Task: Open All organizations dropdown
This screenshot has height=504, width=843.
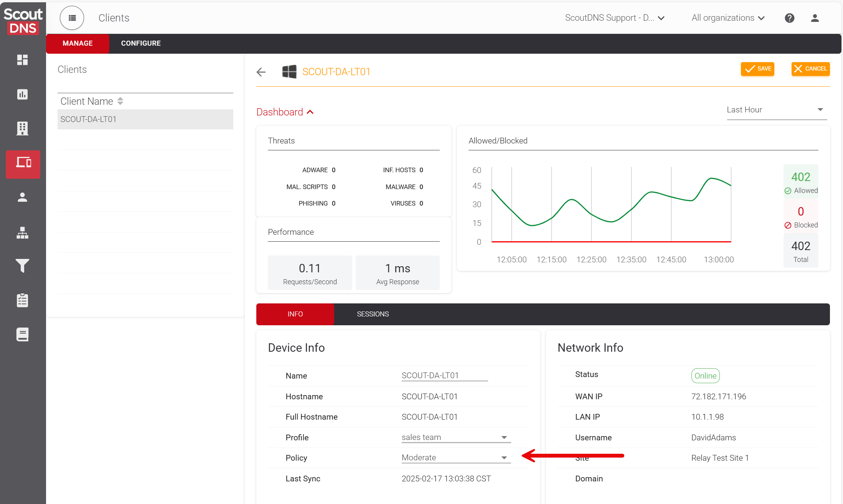Action: point(728,18)
